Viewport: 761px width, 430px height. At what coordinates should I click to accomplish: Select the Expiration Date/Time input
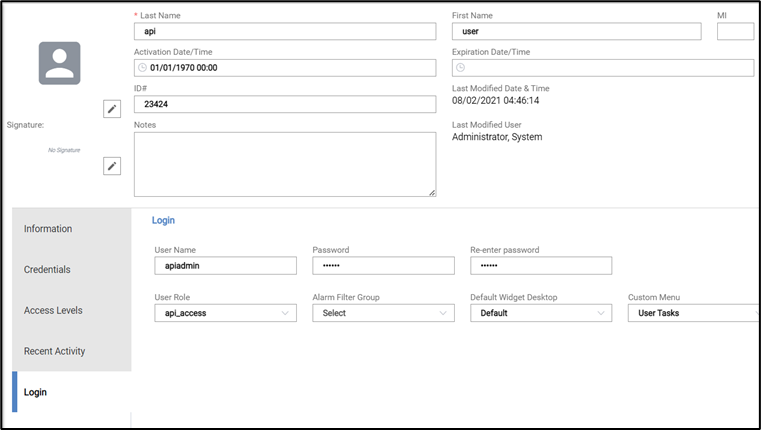point(603,68)
